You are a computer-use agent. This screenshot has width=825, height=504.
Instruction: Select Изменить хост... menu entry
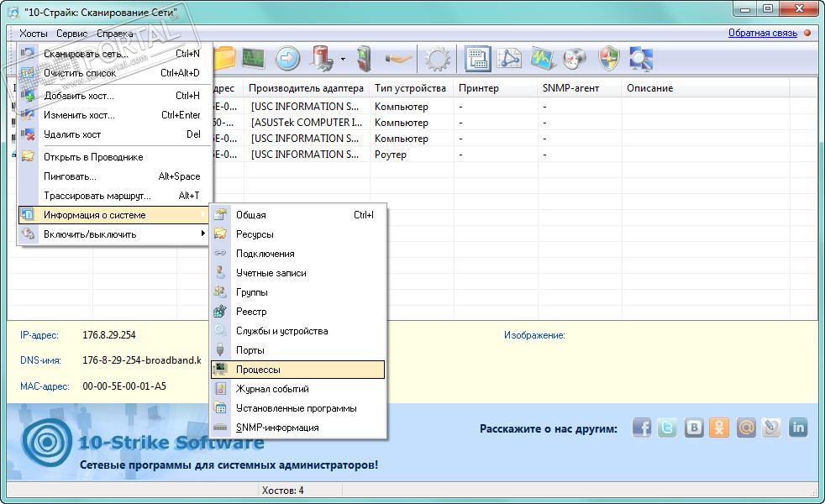coord(115,115)
